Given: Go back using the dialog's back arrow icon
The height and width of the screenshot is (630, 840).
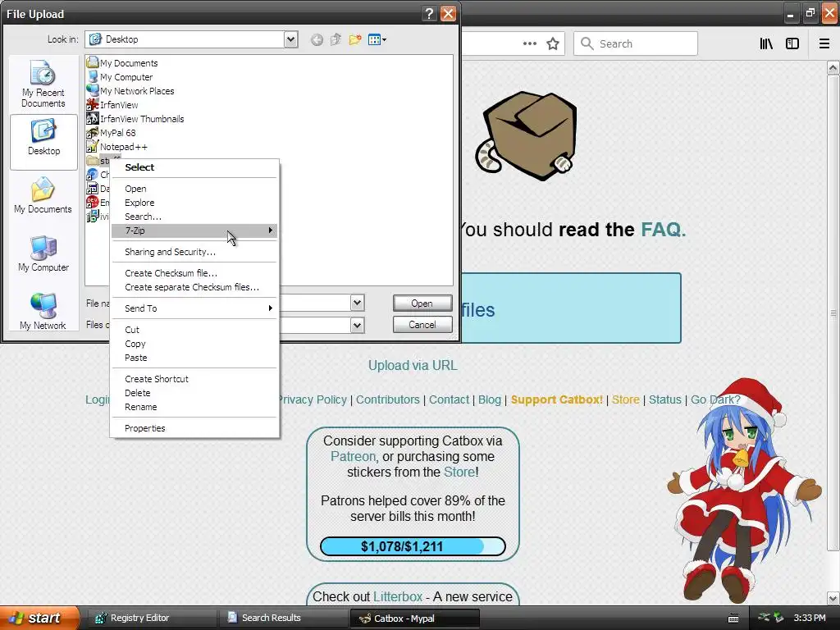Looking at the screenshot, I should pos(317,39).
